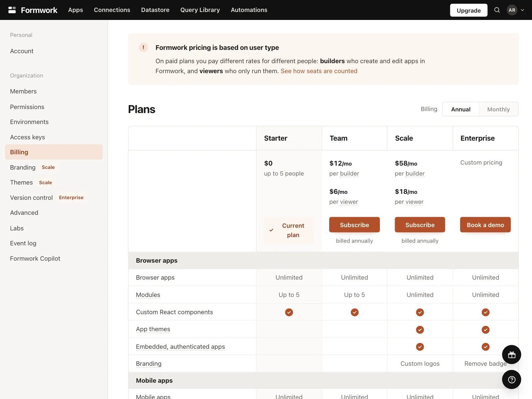Click the Scale badge beside Branding
The width and height of the screenshot is (532, 399).
point(48,167)
